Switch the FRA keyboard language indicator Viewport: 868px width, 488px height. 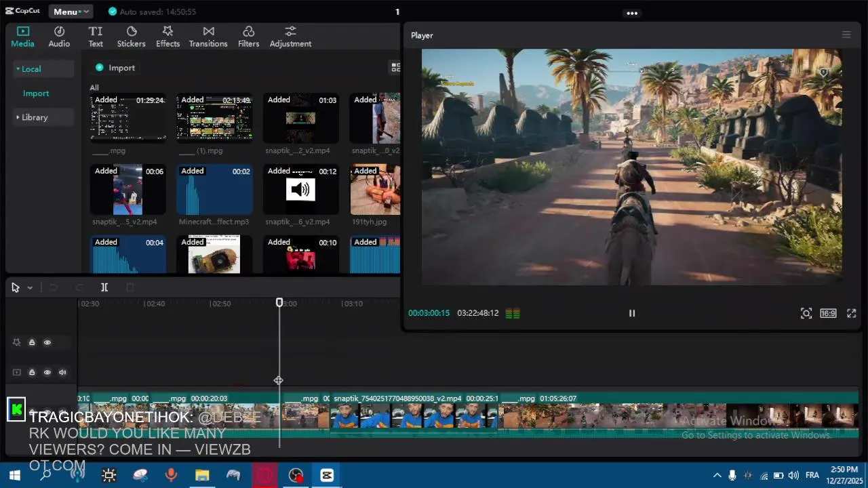812,475
